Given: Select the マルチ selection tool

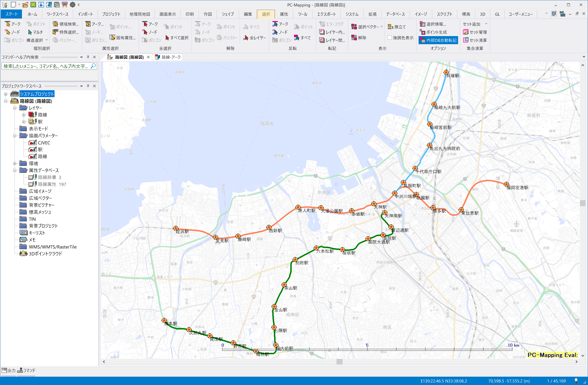Looking at the screenshot, I should point(35,32).
